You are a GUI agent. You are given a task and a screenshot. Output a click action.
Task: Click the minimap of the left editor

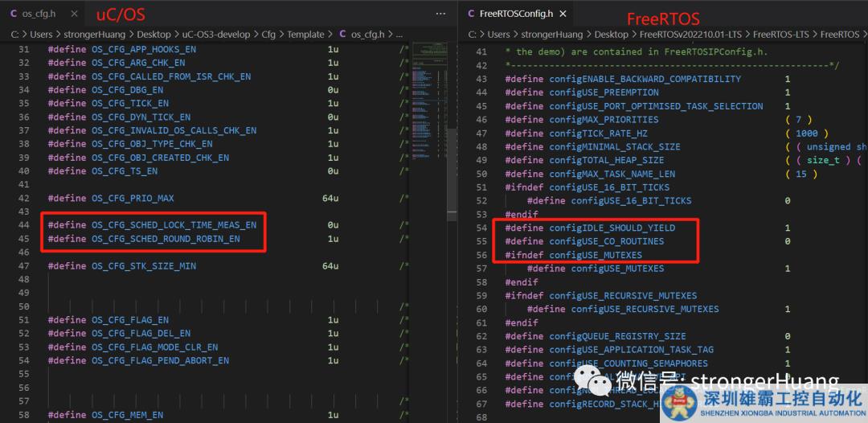[x=425, y=80]
